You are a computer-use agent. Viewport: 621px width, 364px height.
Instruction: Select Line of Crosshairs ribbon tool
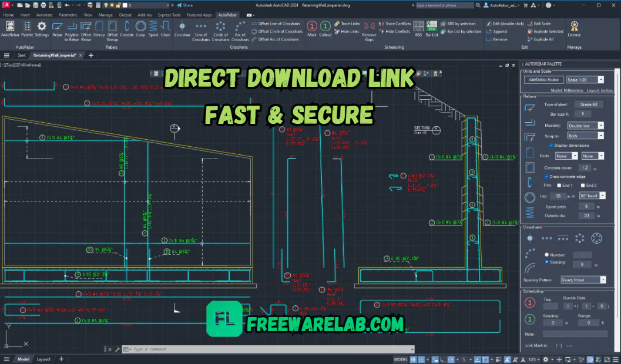[x=201, y=31]
